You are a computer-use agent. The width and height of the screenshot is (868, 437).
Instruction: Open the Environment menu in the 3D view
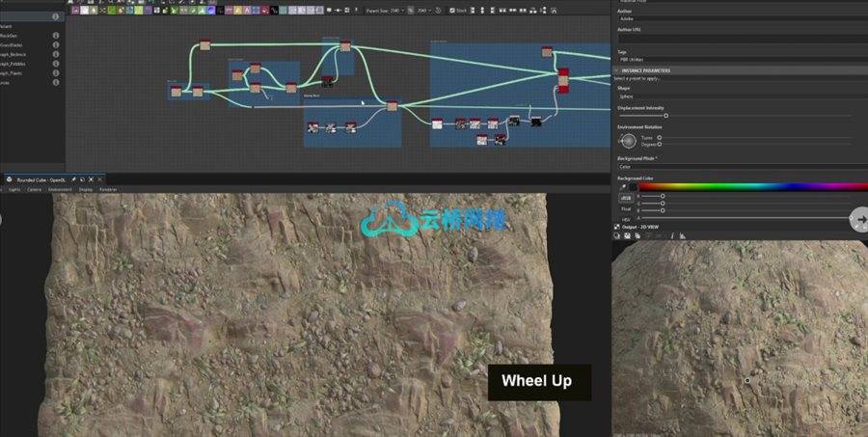pos(60,189)
